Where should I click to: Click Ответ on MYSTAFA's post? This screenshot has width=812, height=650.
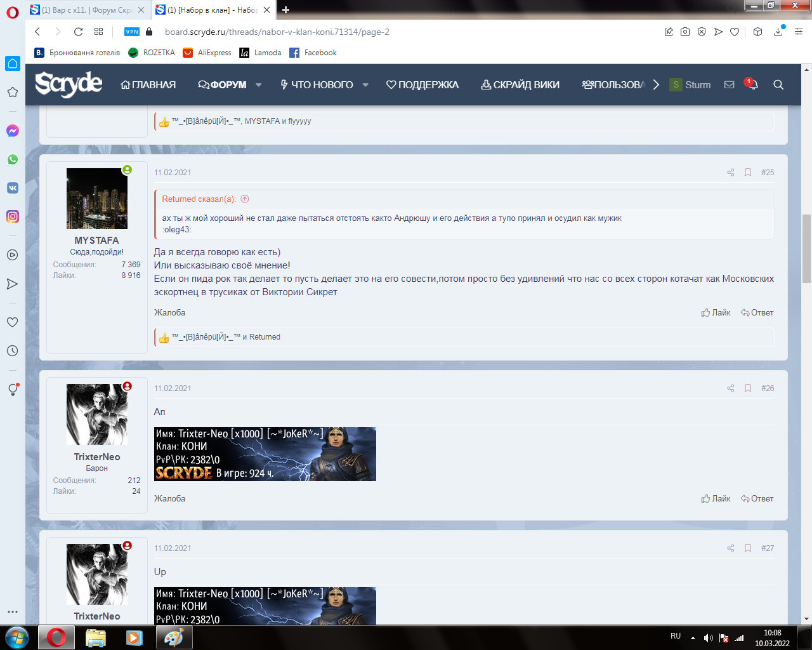tap(757, 312)
